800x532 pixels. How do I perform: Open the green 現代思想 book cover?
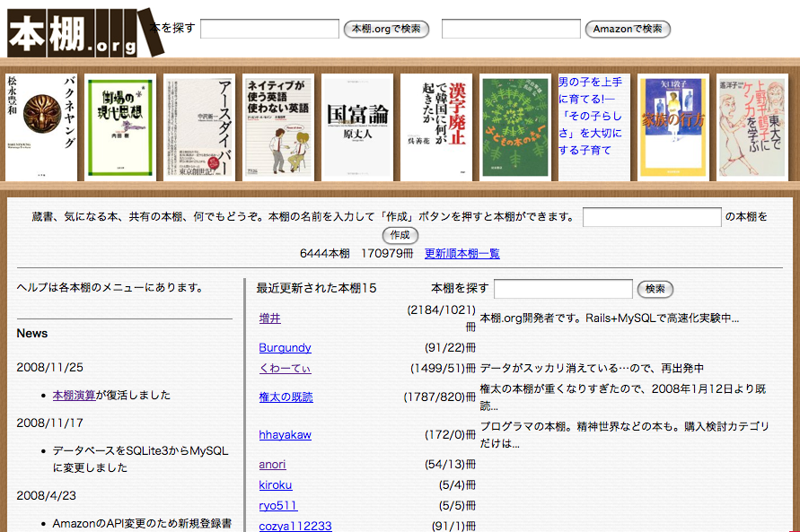click(x=120, y=127)
